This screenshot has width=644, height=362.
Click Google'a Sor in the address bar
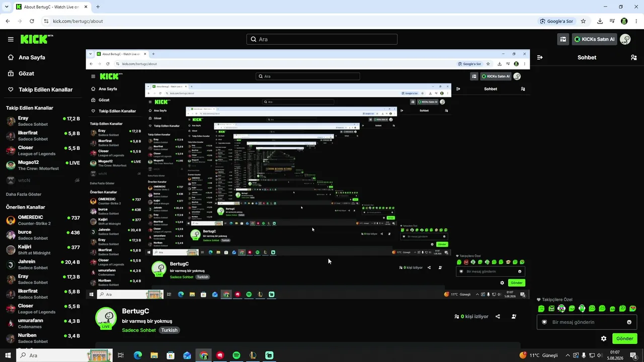pyautogui.click(x=557, y=21)
